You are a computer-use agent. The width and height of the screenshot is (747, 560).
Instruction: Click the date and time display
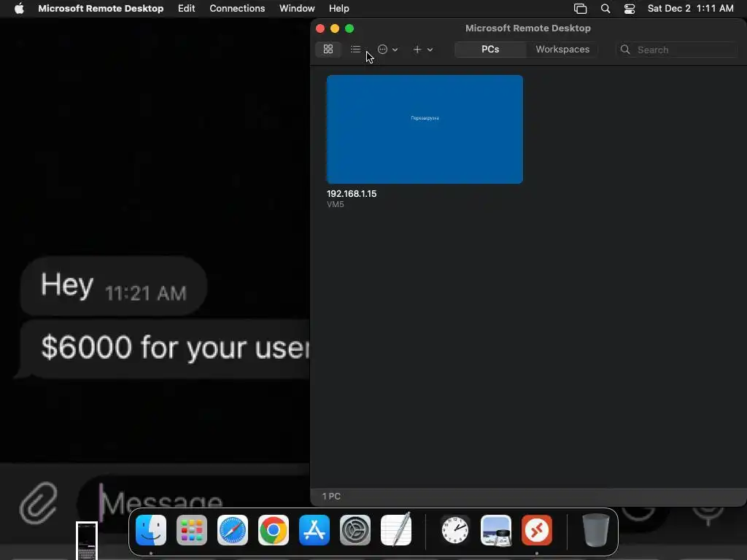coord(690,8)
